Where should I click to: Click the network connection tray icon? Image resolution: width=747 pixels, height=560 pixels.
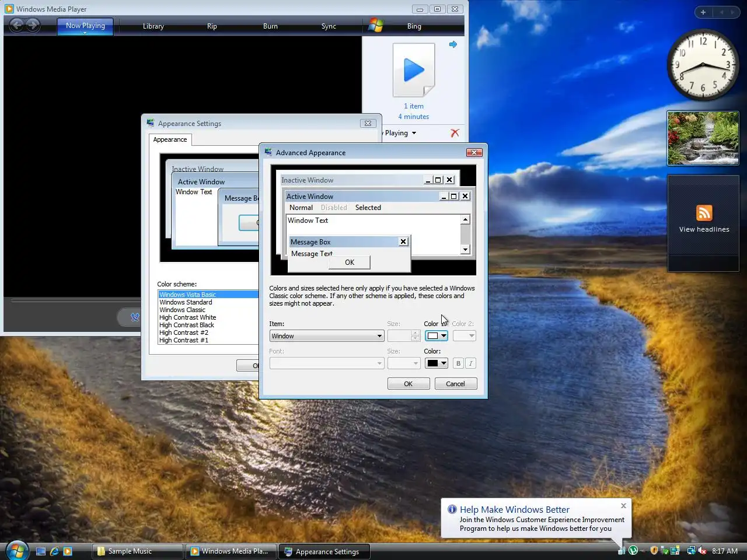click(692, 551)
